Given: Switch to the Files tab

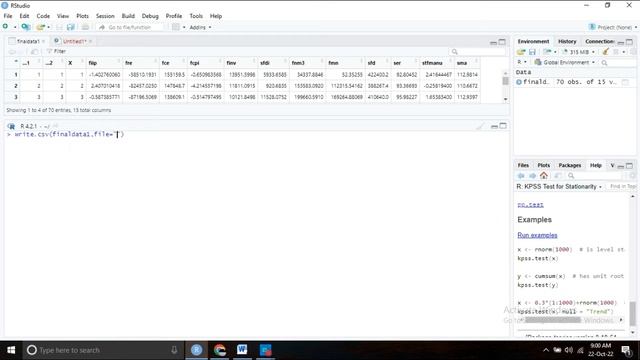Looking at the screenshot, I should [523, 165].
